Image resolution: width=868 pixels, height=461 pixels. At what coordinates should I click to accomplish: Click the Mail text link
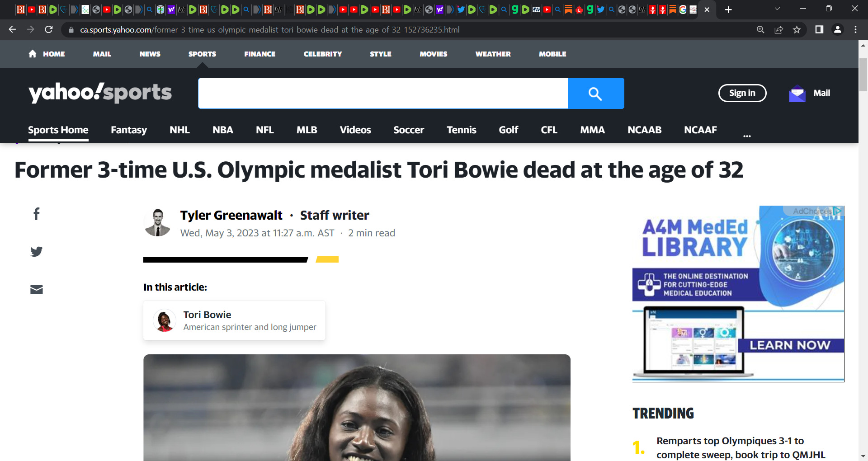(x=821, y=93)
